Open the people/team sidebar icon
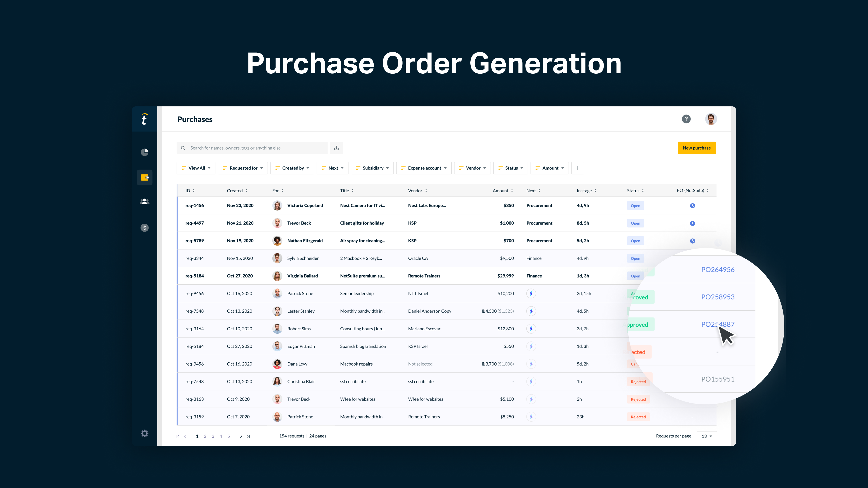 pyautogui.click(x=145, y=201)
